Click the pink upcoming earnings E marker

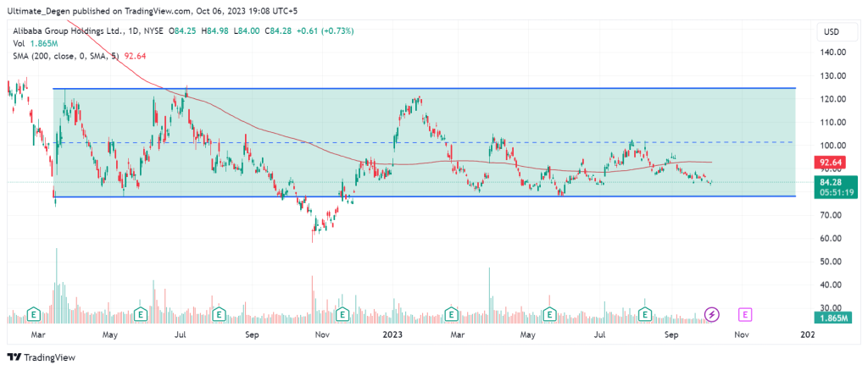pos(746,315)
